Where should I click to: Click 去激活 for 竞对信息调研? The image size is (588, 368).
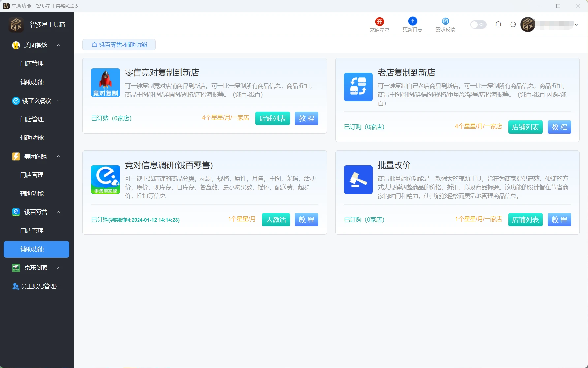click(x=276, y=220)
